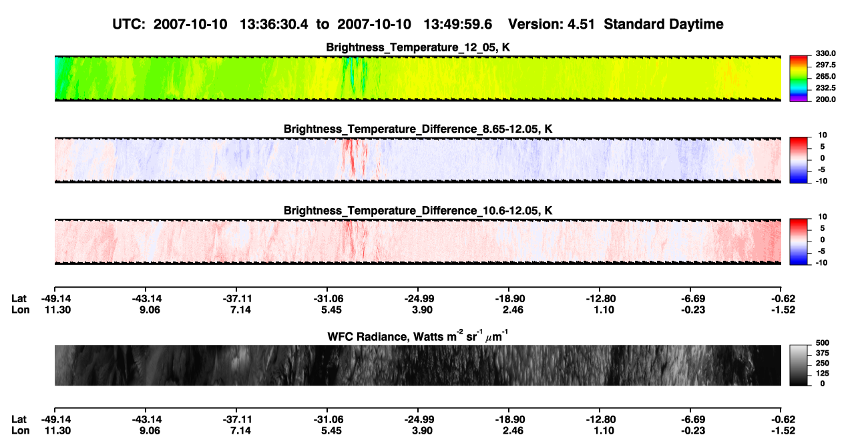
Task: Click the Brightness_Temperature_12_05 image strip
Action: click(417, 79)
